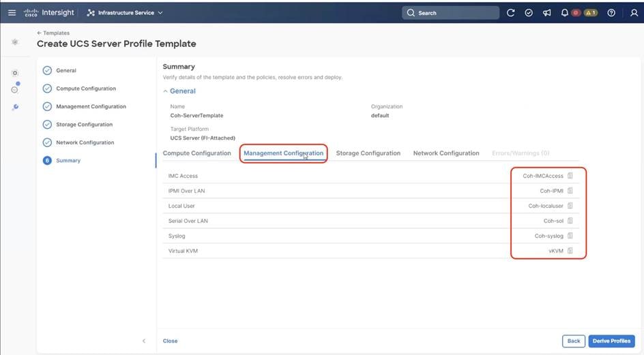Click the Local User row label

(x=181, y=206)
